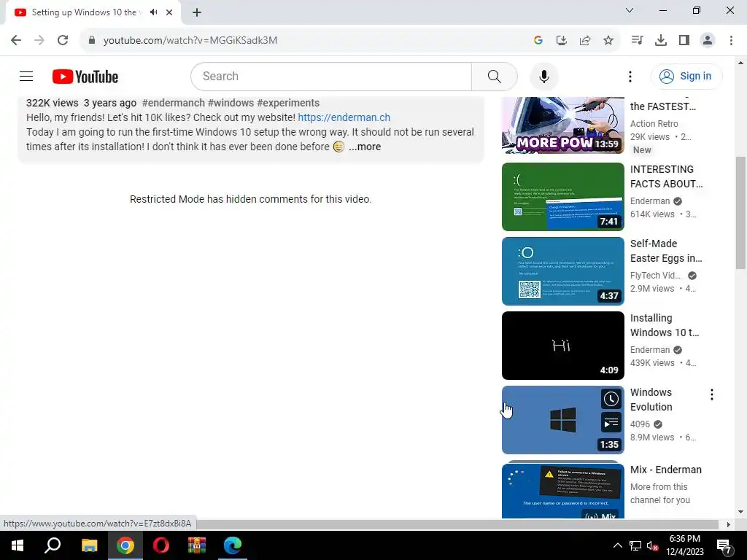The image size is (747, 560).
Task: Click the 4096 channel name
Action: 640,424
